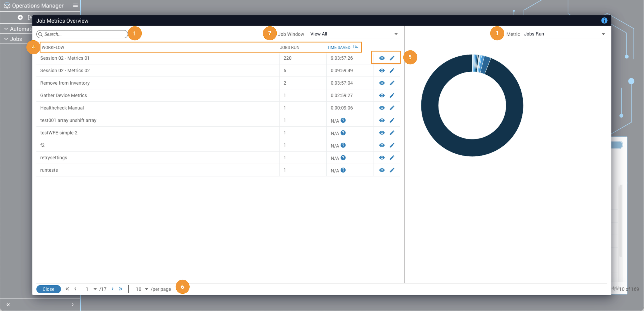Screen dimensions: 644x311
Task: Sort by the Jobs Run column header
Action: pos(289,47)
